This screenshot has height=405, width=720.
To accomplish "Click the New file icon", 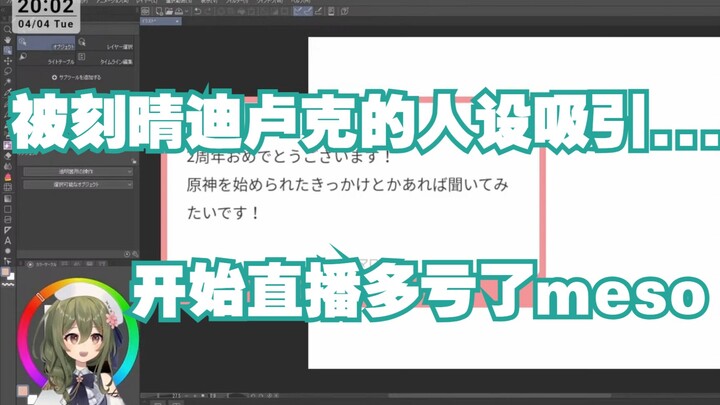I will 159,11.
